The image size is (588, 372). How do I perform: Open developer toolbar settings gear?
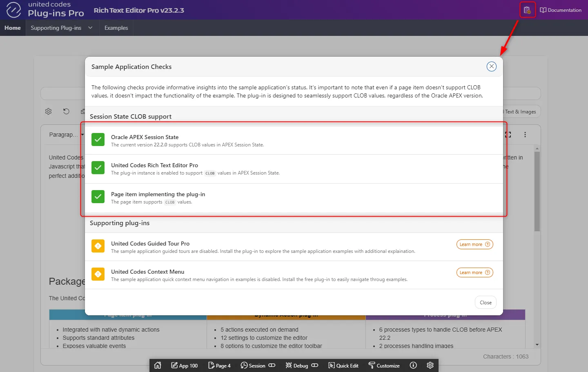(430, 365)
